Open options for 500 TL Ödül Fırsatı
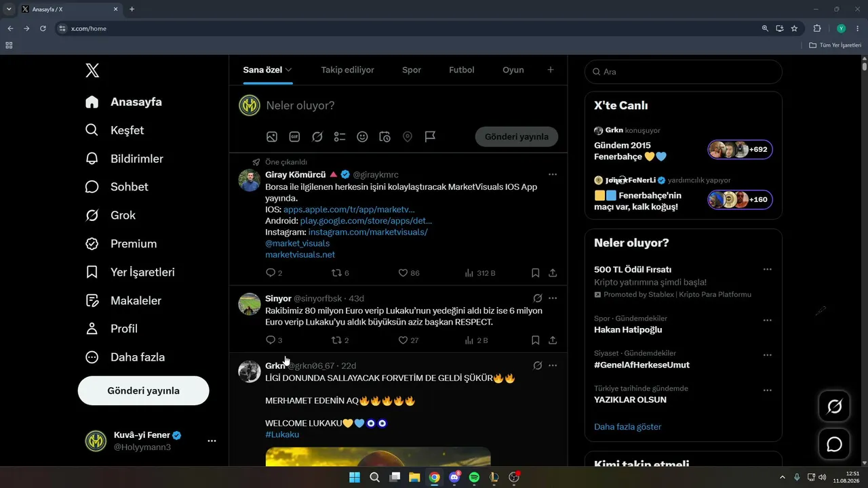This screenshot has width=868, height=488. click(767, 269)
